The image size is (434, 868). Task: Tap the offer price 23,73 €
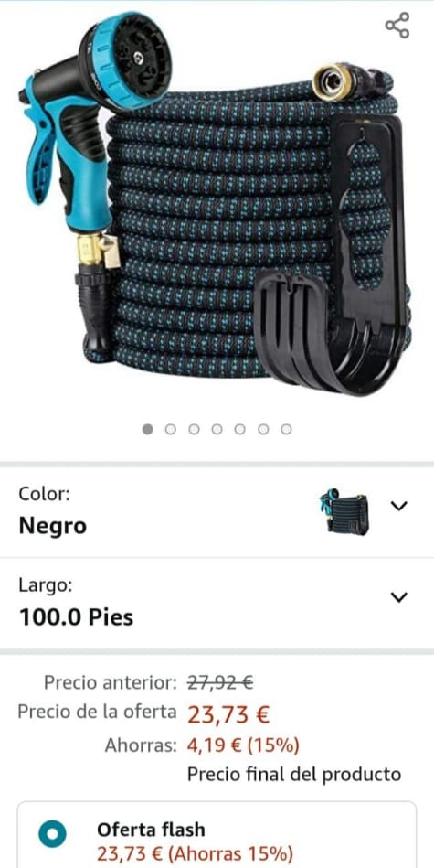coord(229,714)
